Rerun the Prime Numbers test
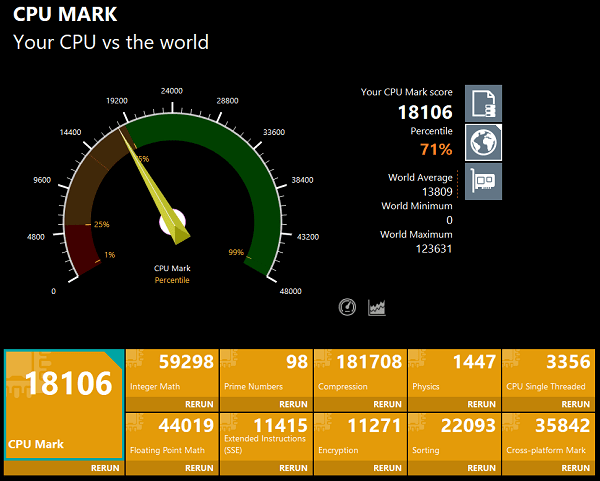The image size is (600, 481). (x=293, y=404)
